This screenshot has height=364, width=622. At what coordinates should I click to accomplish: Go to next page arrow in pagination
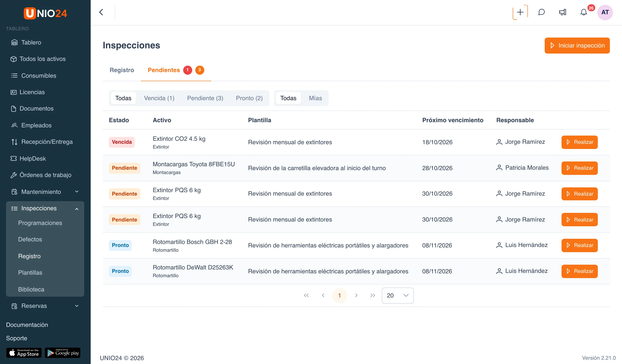coord(356,295)
